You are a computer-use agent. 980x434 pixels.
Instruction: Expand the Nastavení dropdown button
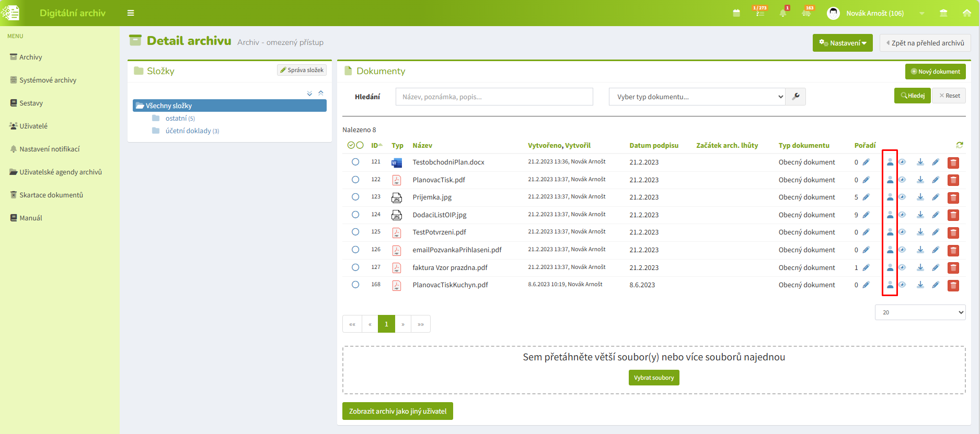pyautogui.click(x=843, y=43)
